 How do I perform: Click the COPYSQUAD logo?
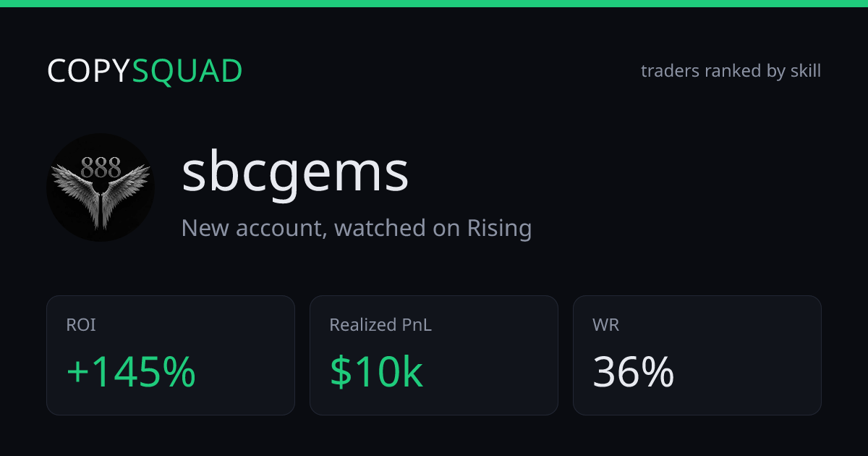tap(145, 71)
